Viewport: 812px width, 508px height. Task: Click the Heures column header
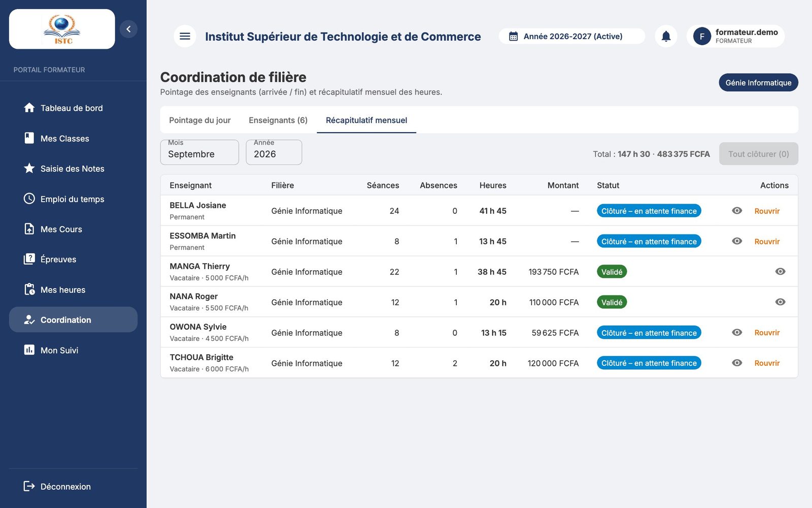[493, 185]
